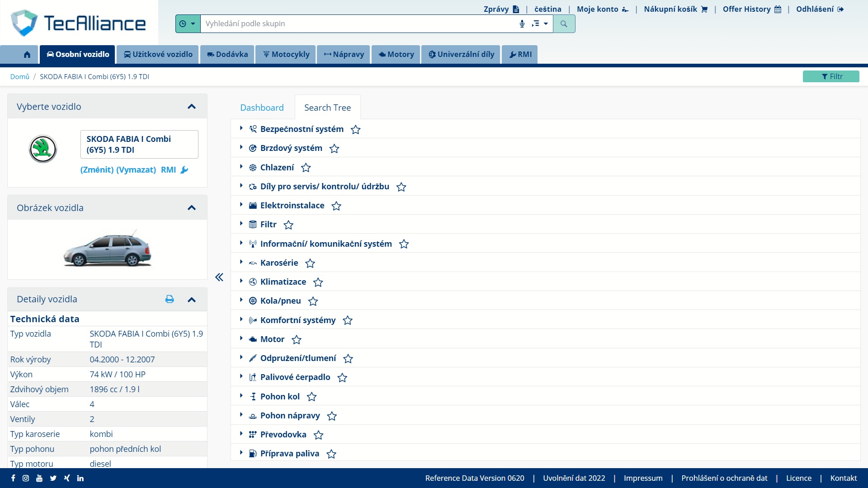Click the Skoda brand logo
868x488 pixels.
click(43, 149)
